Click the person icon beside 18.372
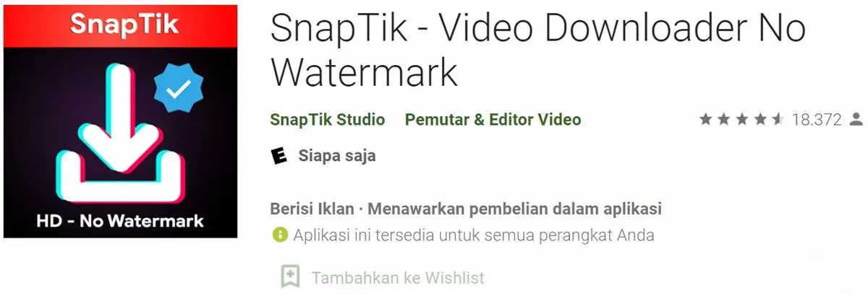868x294 pixels. click(856, 119)
